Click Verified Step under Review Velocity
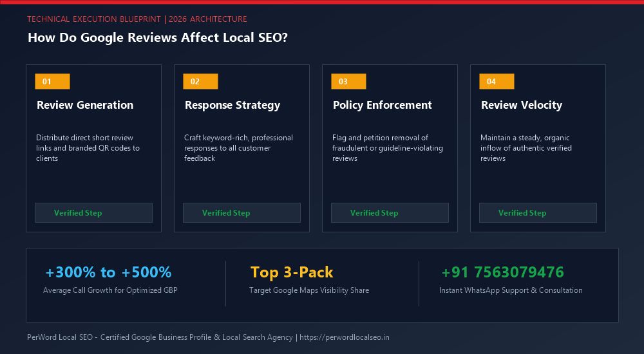The width and height of the screenshot is (644, 354). [x=538, y=213]
